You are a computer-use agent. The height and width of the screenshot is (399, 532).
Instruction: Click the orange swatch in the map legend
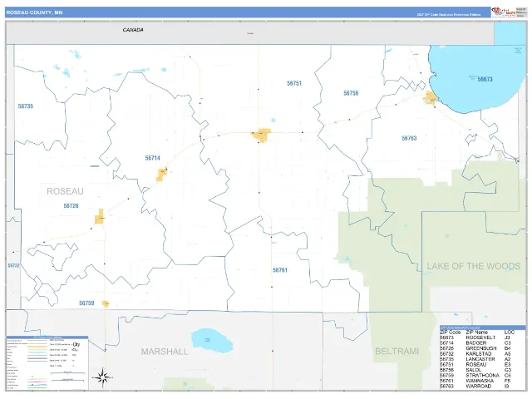[37, 347]
